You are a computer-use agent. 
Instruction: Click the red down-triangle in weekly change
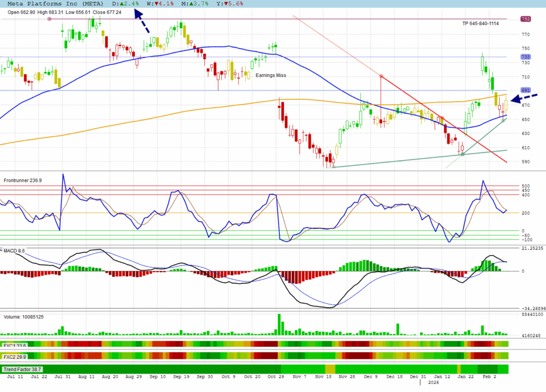point(156,3)
